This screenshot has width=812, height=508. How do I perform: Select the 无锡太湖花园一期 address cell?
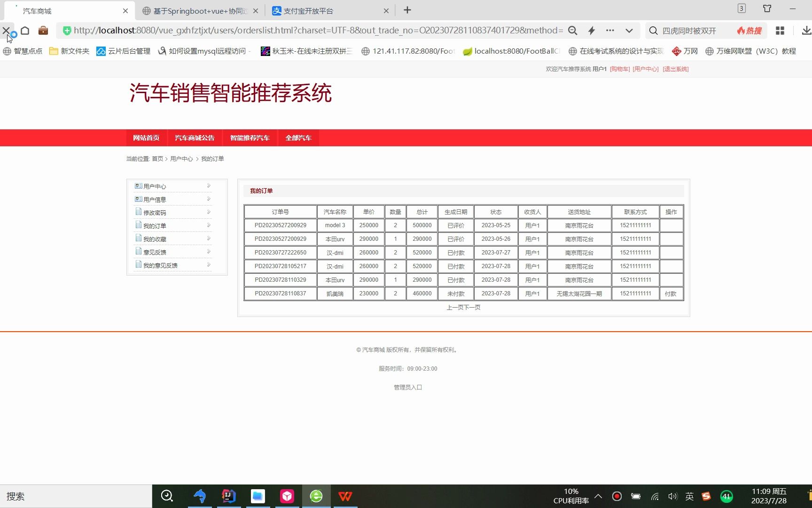(579, 294)
